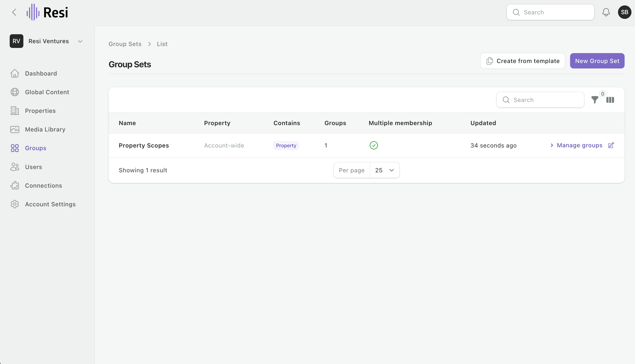
Task: Open table filters funnel icon
Action: click(595, 100)
